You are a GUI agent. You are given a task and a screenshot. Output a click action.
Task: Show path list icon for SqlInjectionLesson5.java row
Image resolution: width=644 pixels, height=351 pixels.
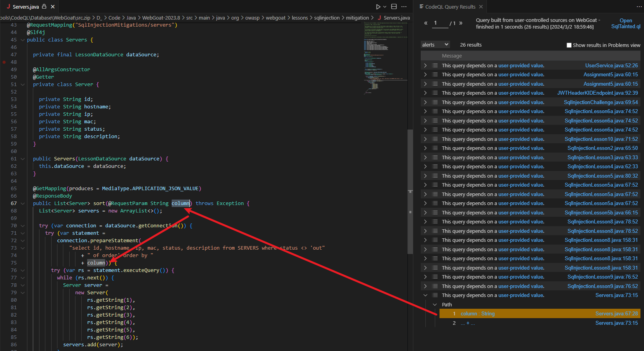click(x=435, y=176)
